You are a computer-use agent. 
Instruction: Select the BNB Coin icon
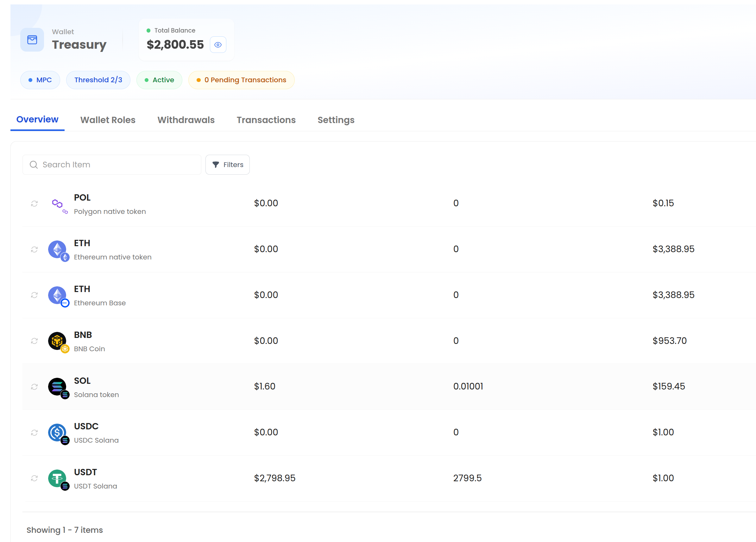58,341
